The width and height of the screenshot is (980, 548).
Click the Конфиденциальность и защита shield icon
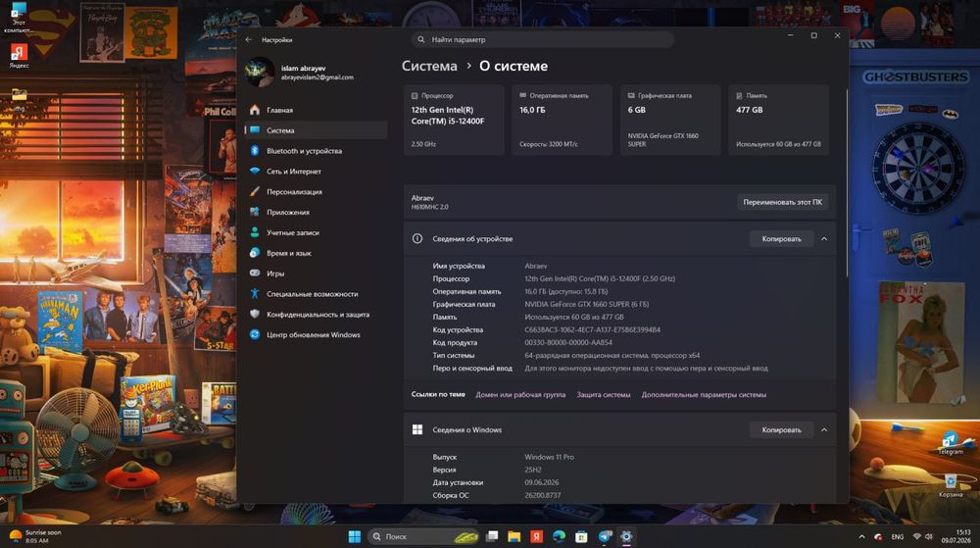[255, 315]
